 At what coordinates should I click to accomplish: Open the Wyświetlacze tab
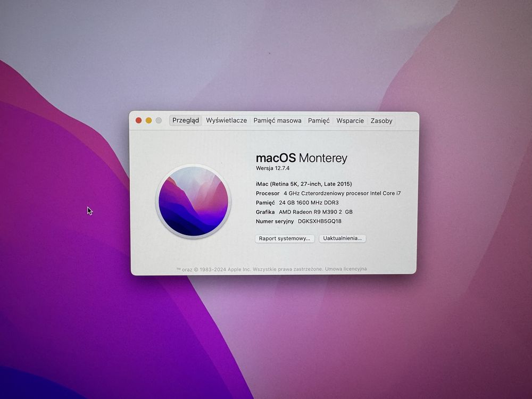click(226, 120)
